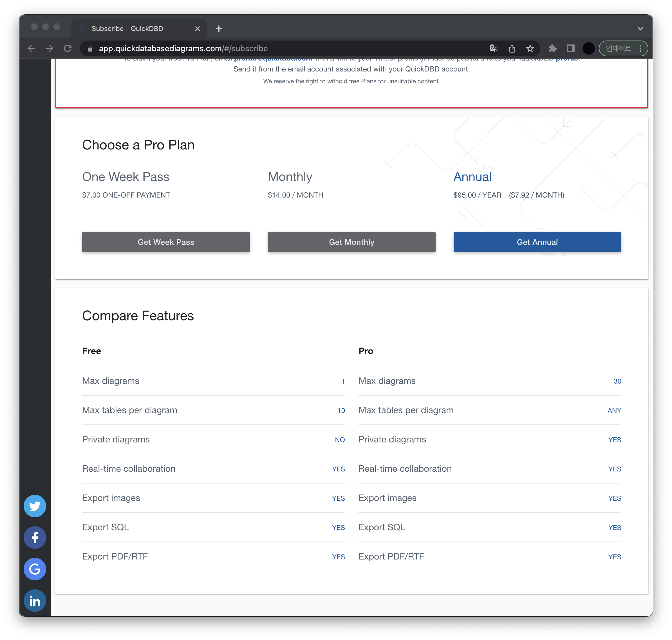Viewport: 672px width, 640px height.
Task: Toggle the browser side panel
Action: point(570,48)
